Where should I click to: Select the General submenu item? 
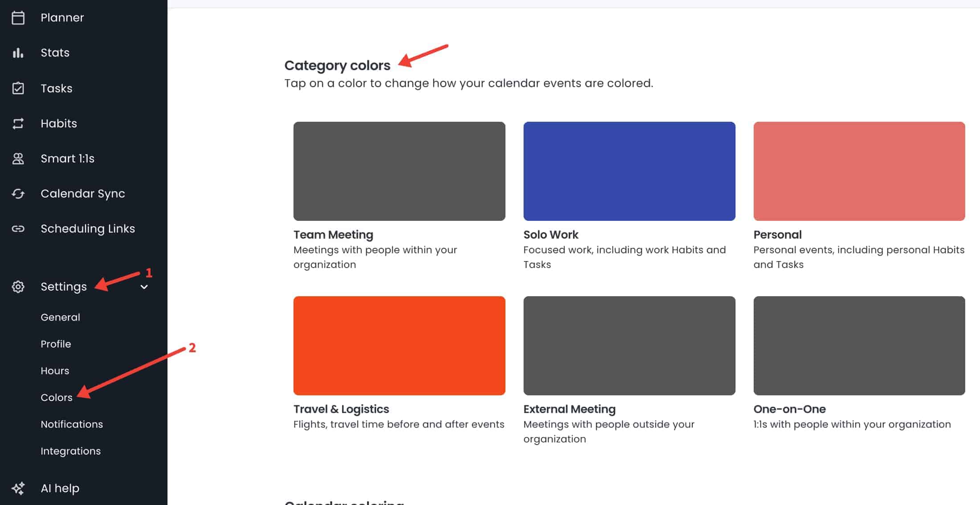60,316
